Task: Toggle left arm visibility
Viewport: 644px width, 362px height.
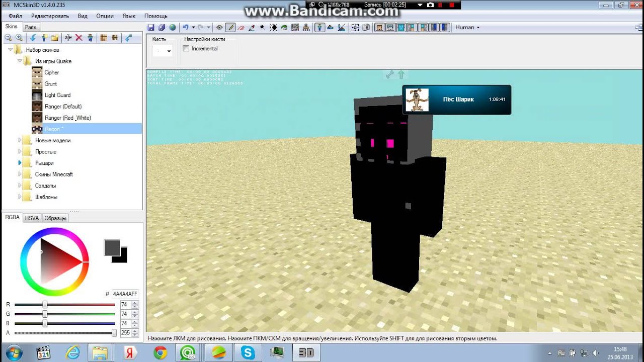Action: pyautogui.click(x=411, y=28)
